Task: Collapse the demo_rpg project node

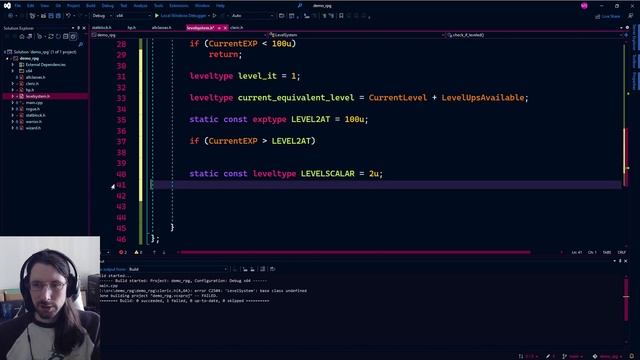Action: [7, 58]
